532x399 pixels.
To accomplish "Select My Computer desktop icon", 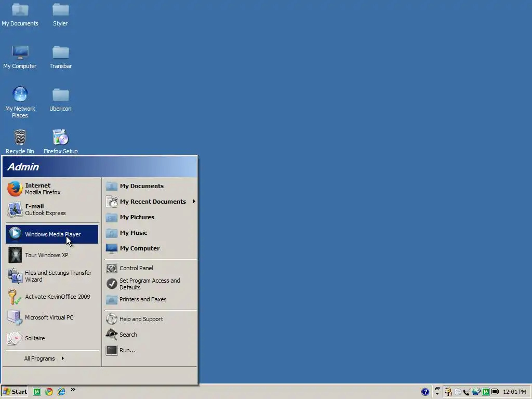I will (x=20, y=57).
